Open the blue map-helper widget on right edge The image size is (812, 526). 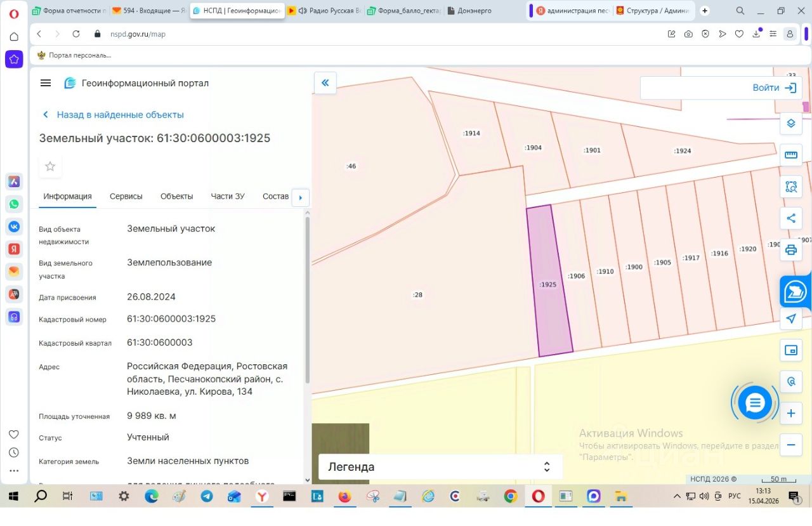tap(796, 292)
